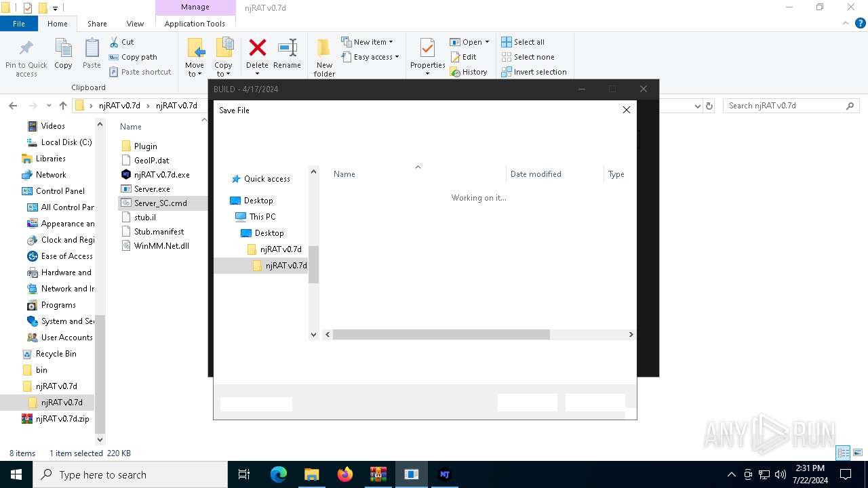
Task: Select Server.exe in the file list
Action: pyautogui.click(x=152, y=189)
